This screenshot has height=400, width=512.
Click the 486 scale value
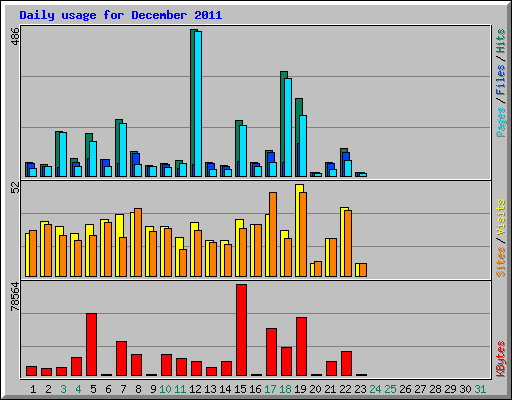tap(15, 36)
